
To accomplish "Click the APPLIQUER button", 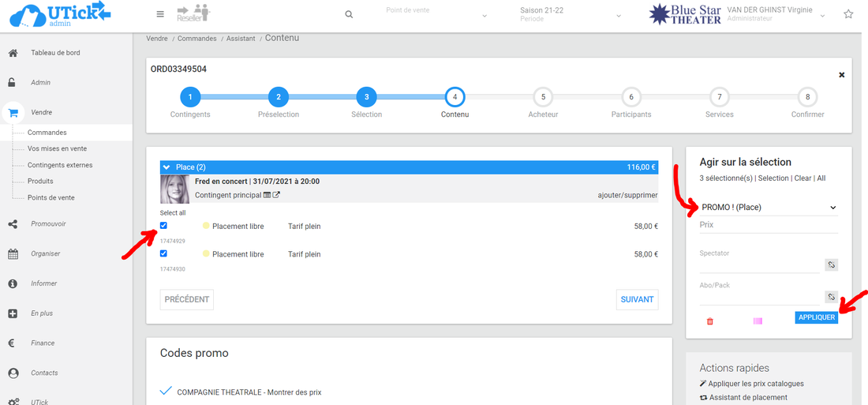I will [x=815, y=317].
